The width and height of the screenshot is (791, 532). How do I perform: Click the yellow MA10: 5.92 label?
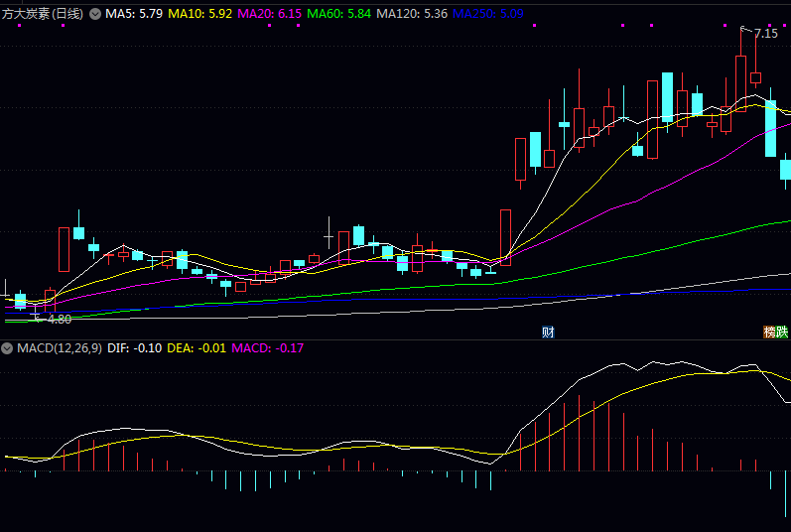click(199, 14)
